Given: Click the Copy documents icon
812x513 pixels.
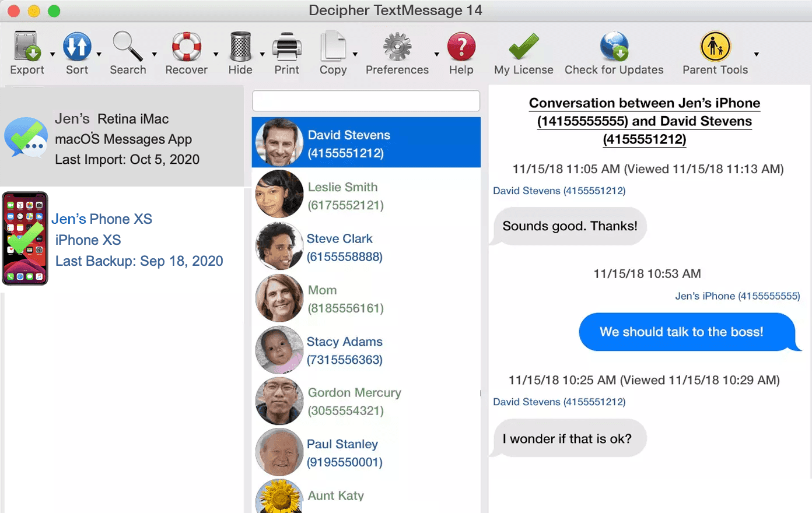Looking at the screenshot, I should point(333,47).
